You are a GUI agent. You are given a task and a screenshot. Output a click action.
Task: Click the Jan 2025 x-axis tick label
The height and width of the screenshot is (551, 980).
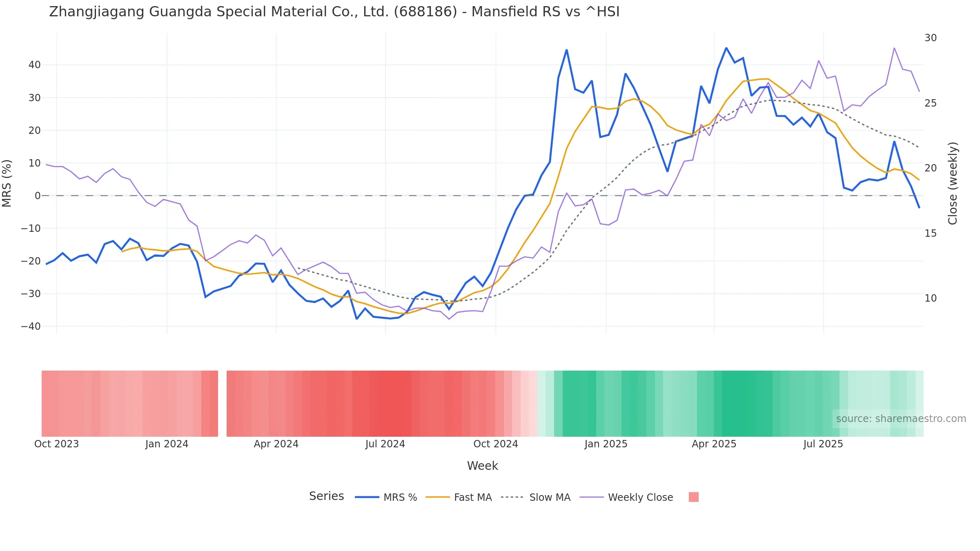(606, 444)
